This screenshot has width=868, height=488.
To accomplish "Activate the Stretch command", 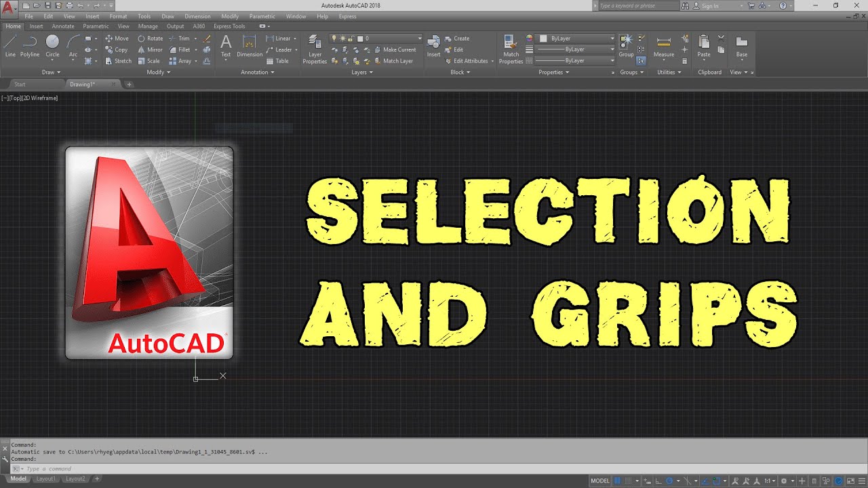I will [118, 61].
